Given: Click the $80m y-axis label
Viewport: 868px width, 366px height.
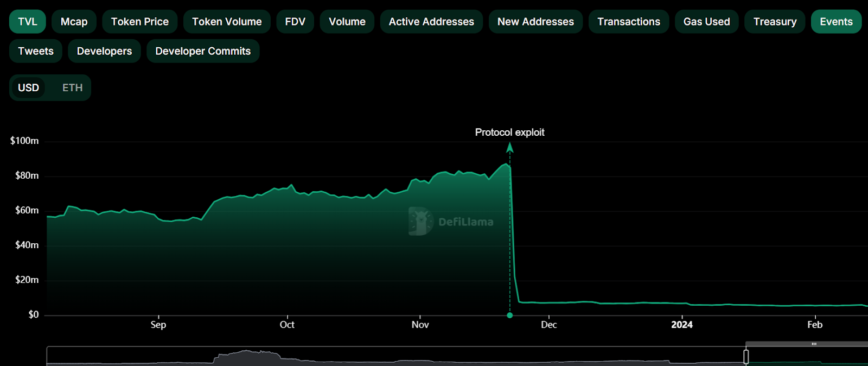Looking at the screenshot, I should (27, 175).
